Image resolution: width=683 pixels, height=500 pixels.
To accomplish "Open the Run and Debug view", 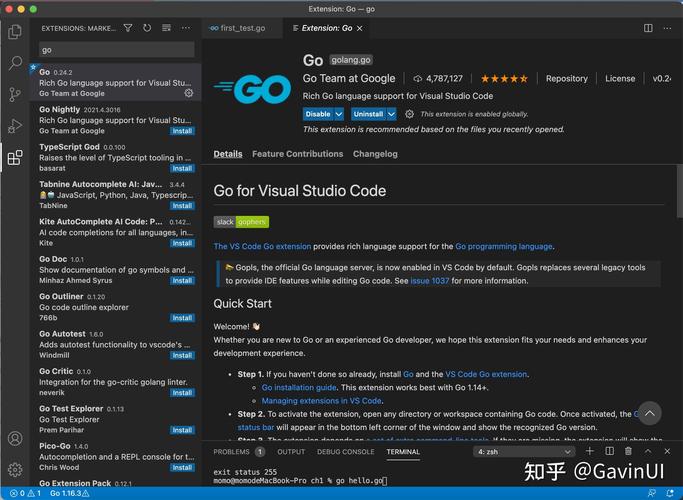I will [15, 126].
